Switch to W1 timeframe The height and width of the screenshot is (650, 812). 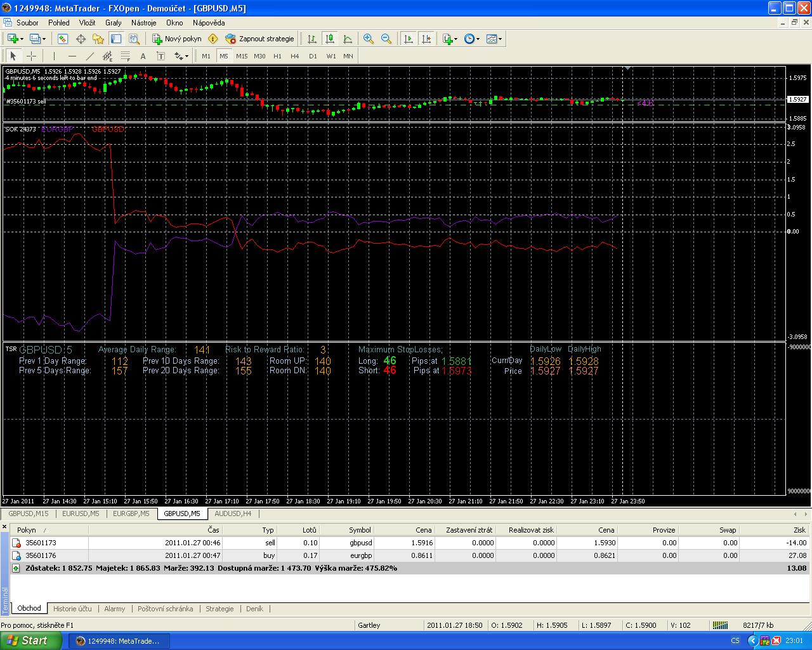[x=331, y=56]
